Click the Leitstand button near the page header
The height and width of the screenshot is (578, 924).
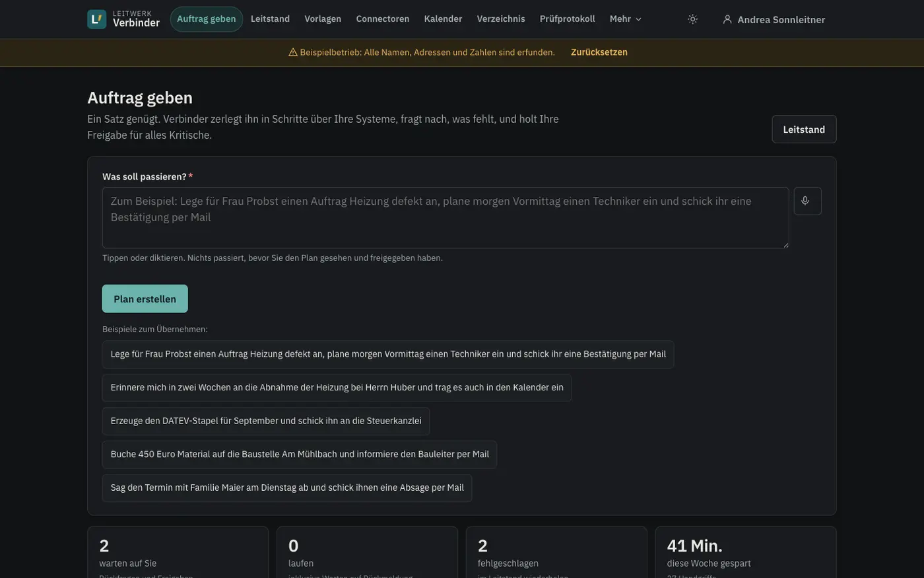pos(804,129)
